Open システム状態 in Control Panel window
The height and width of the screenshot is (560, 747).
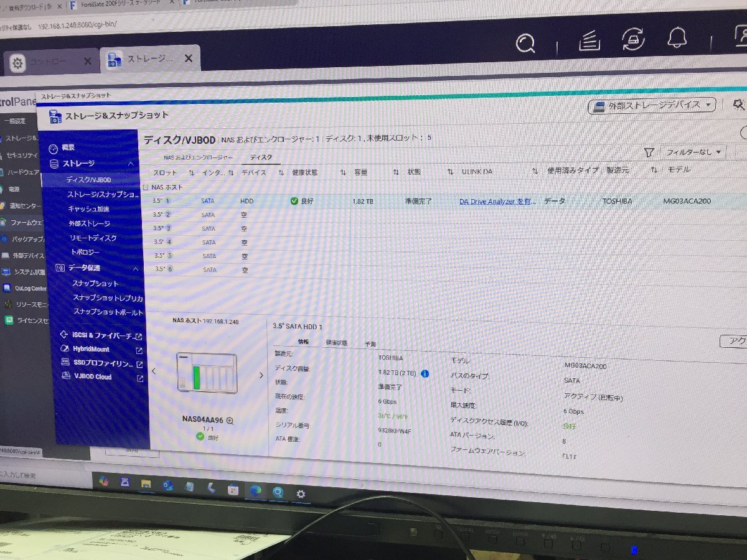[x=29, y=272]
